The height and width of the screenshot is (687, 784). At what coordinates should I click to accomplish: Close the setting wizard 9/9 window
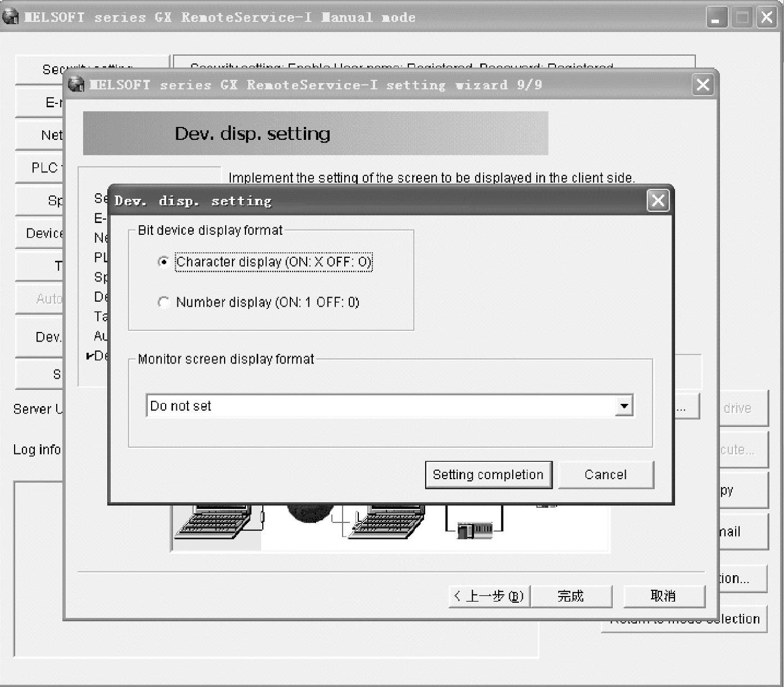pos(703,85)
